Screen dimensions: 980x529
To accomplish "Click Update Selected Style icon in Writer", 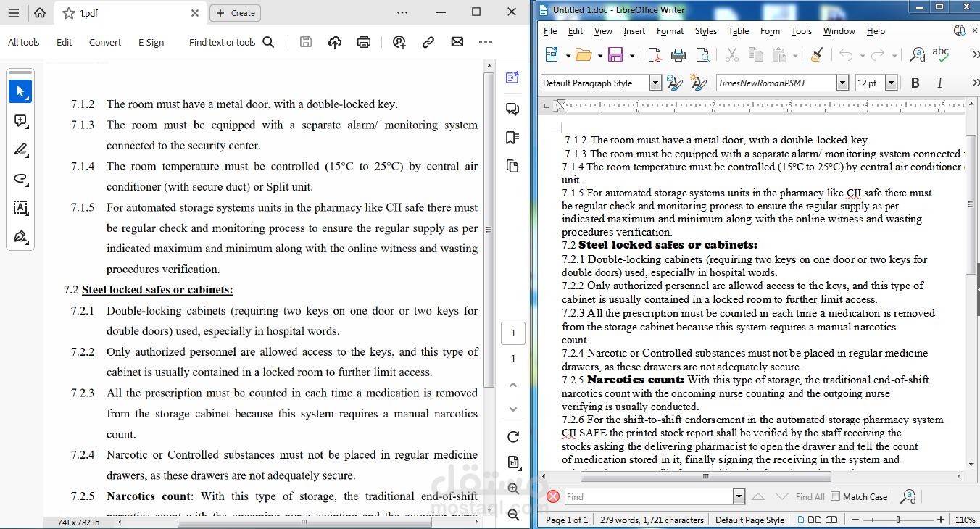I will (674, 83).
